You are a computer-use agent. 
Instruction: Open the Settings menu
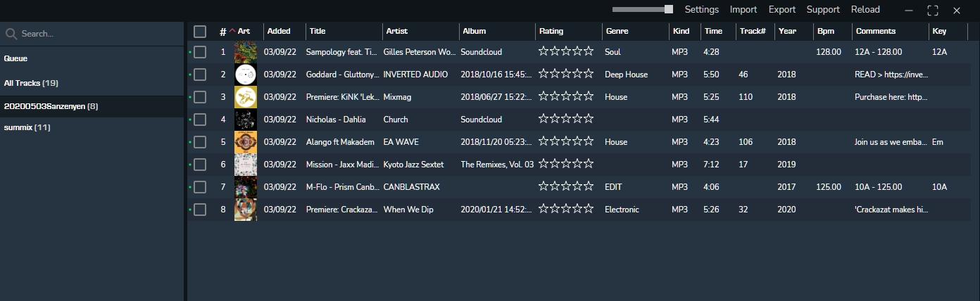tap(701, 10)
